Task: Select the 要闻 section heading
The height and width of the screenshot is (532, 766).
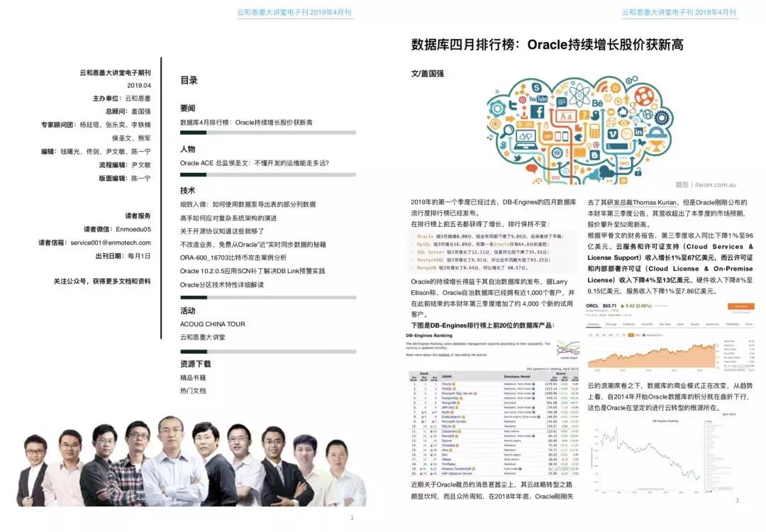Action: [187, 108]
